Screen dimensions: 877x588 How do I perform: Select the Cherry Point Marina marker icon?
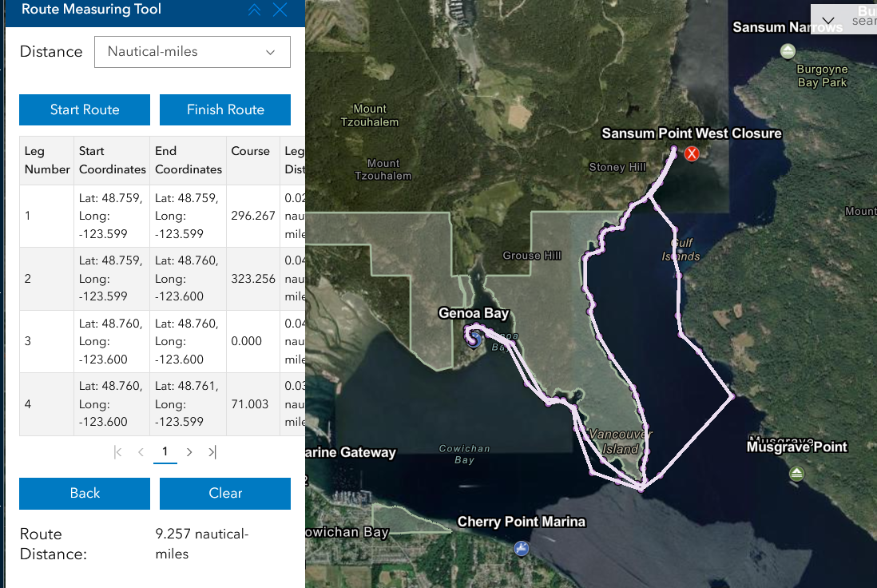coord(522,548)
